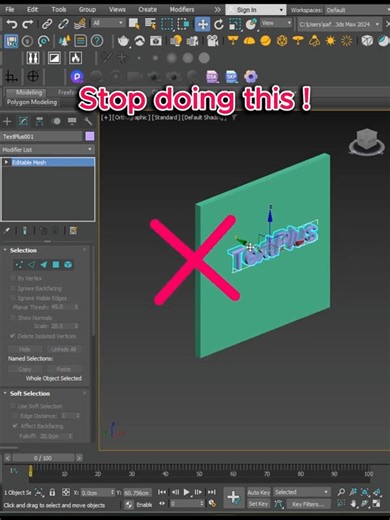Open the Hierarchy panel tab icon
This screenshot has height=520, width=390.
(39, 121)
